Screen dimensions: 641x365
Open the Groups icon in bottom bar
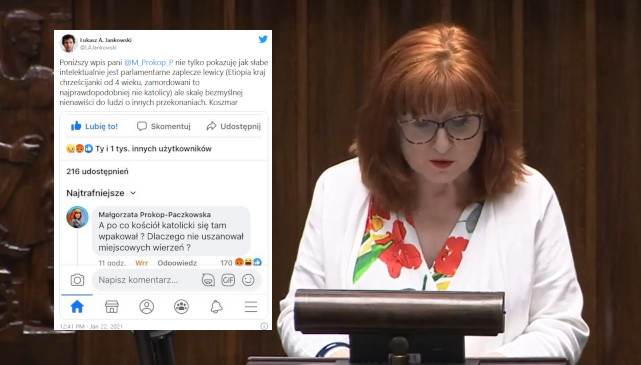181,307
